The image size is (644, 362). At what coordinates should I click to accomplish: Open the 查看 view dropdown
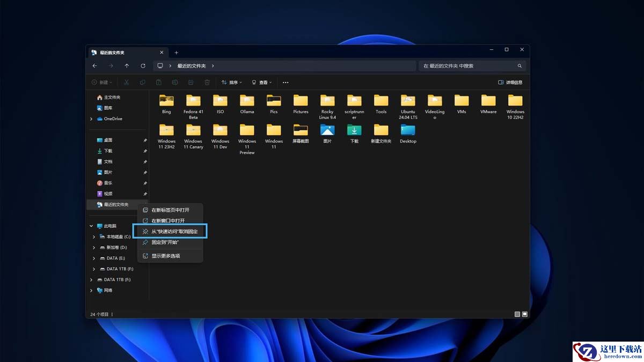point(262,83)
